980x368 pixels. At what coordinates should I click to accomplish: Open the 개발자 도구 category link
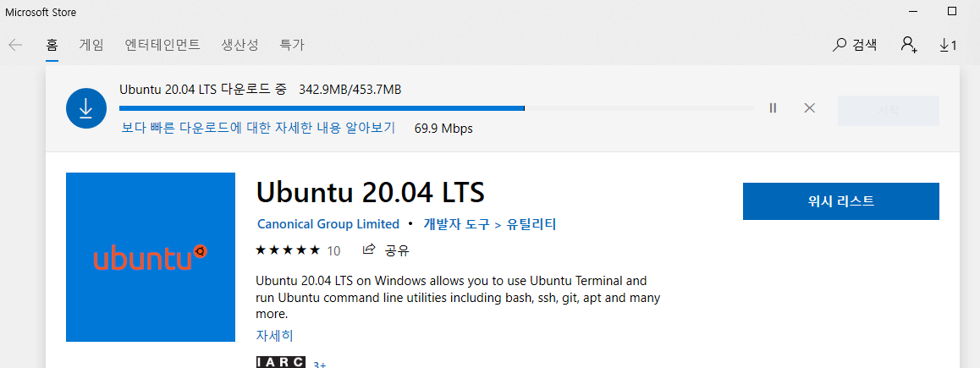456,223
